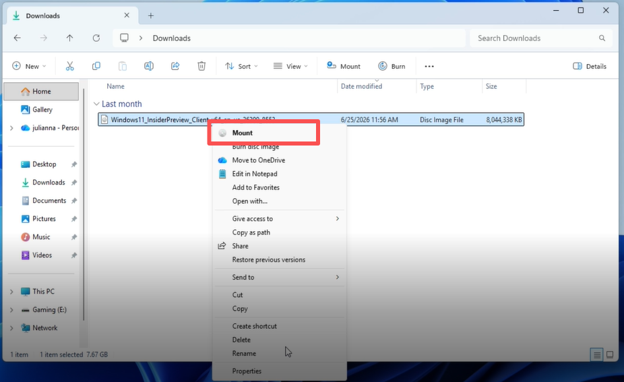
Task: Open the View dropdown
Action: pos(291,66)
